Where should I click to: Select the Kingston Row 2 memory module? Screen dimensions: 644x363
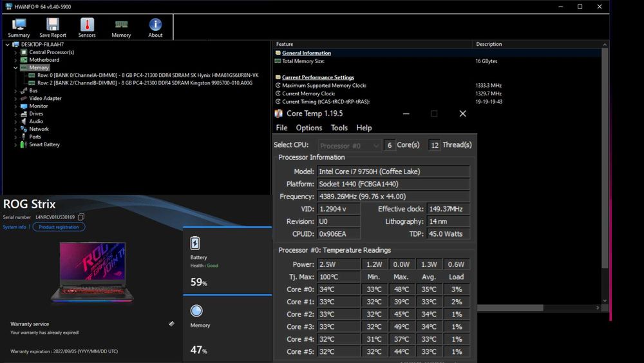pos(145,83)
